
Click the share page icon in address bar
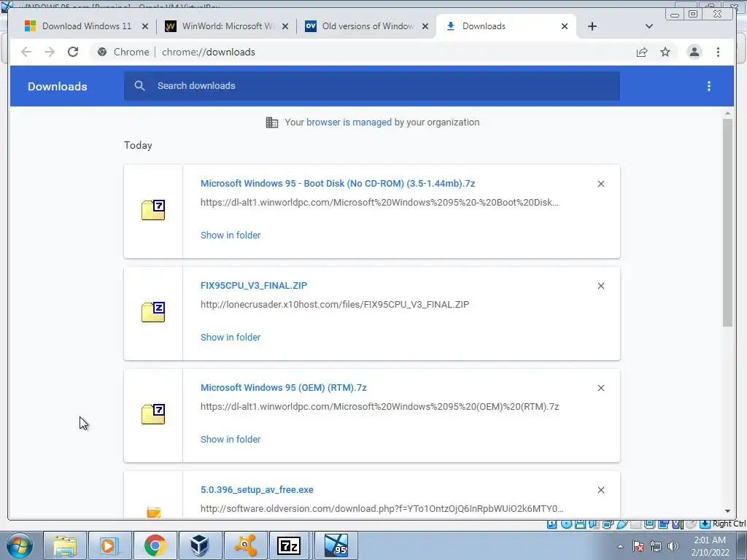pos(642,52)
